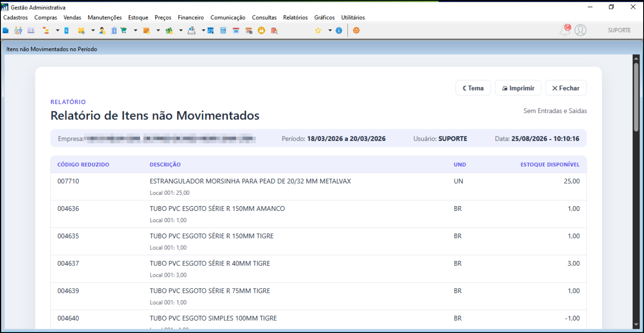Select item code 007710
This screenshot has width=644, height=333.
coord(68,181)
